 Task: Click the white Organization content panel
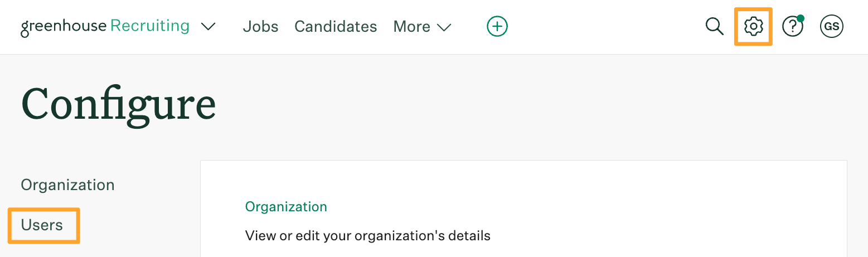tap(523, 208)
